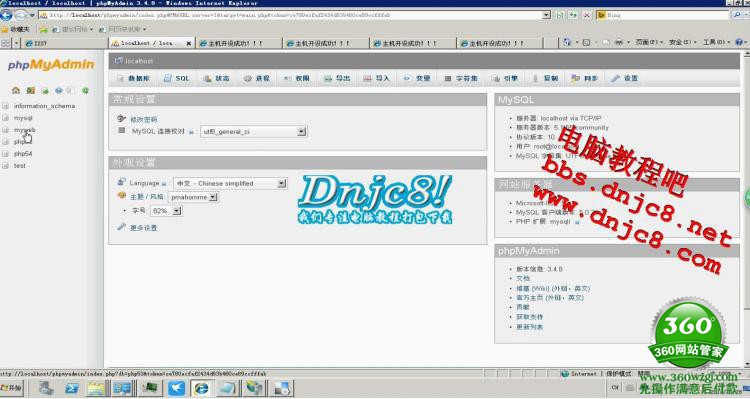Click the Home icon under the phpMyAdmin logo
This screenshot has width=750, height=399.
tap(16, 90)
